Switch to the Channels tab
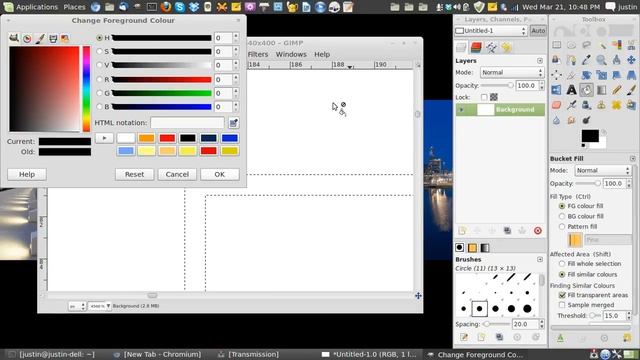The height and width of the screenshot is (360, 640). click(476, 47)
